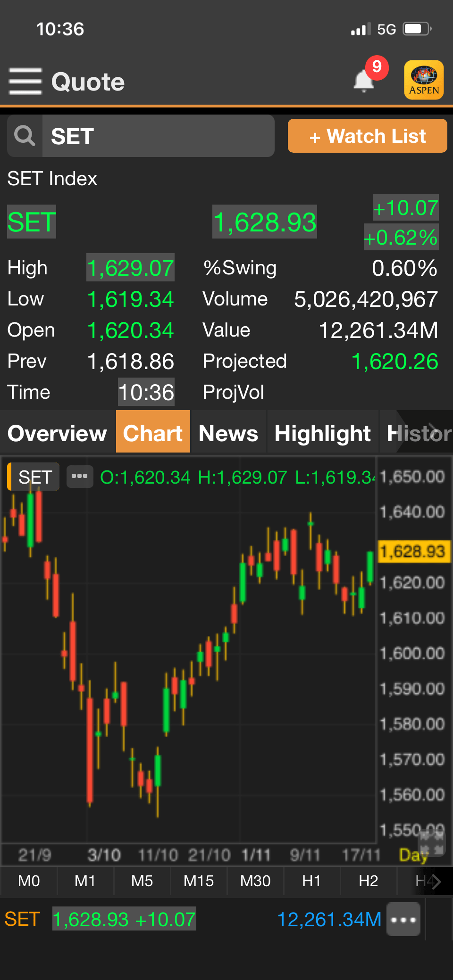Add SET to Watch List

click(x=367, y=136)
